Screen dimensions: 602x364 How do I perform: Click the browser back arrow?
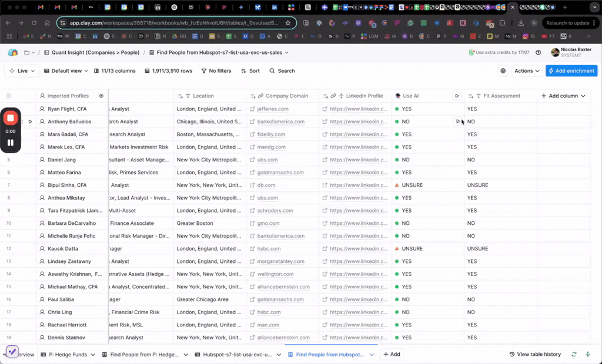(8, 23)
